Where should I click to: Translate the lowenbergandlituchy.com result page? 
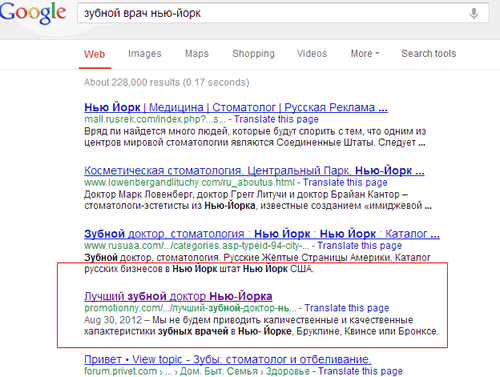coord(345,183)
